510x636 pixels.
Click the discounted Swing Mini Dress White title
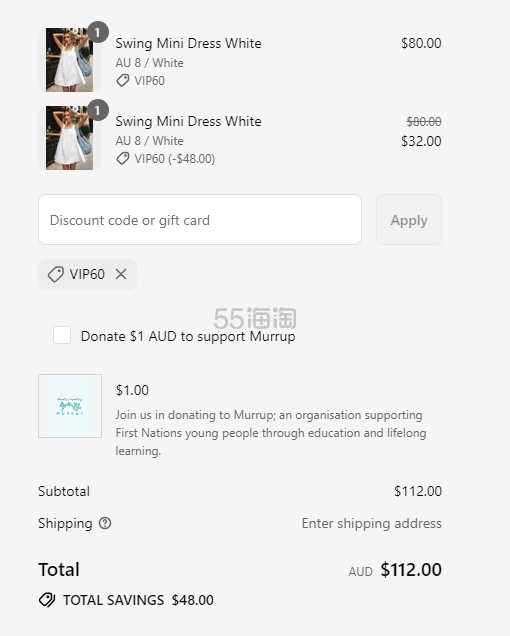coord(188,121)
